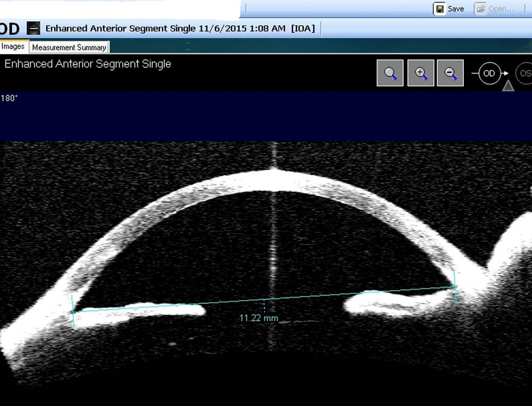
Task: Click the left endpoint of caliper line
Action: [73, 311]
